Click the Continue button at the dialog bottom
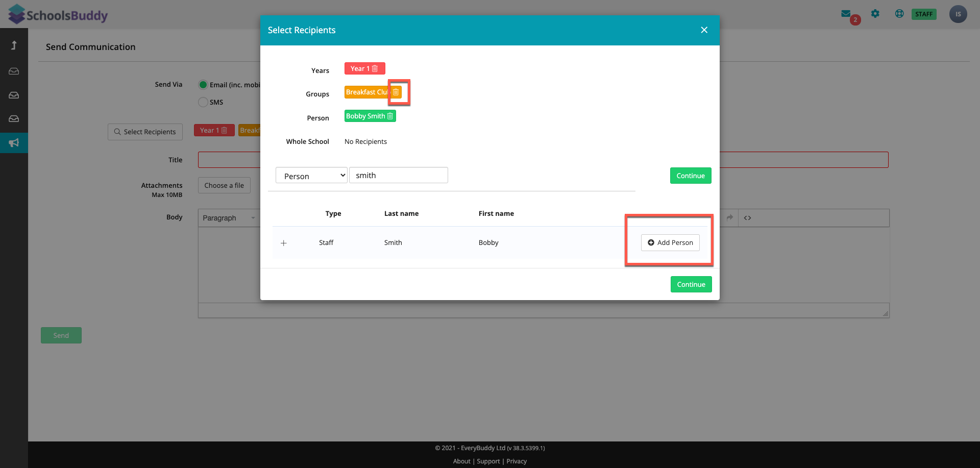This screenshot has height=468, width=980. tap(691, 284)
